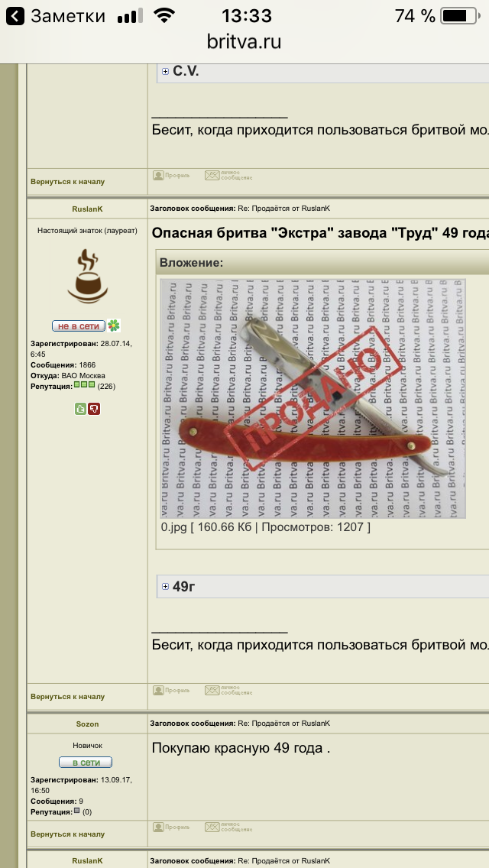The image size is (489, 868).
Task: Click the green thumbs-up reputation icon
Action: (x=81, y=409)
